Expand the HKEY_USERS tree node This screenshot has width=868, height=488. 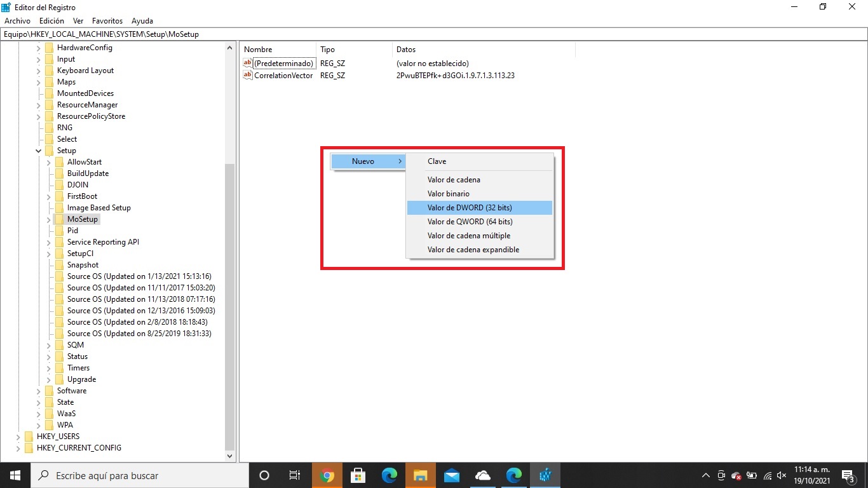click(x=19, y=437)
